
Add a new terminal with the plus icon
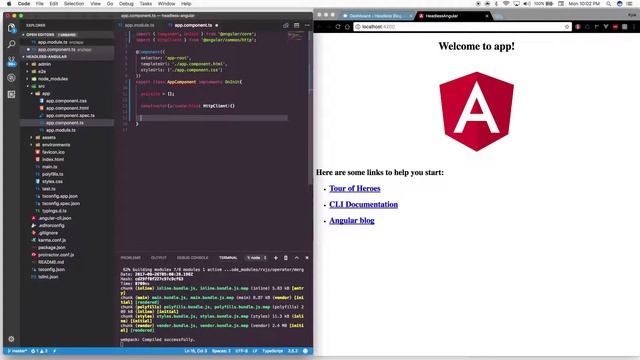coord(276,258)
